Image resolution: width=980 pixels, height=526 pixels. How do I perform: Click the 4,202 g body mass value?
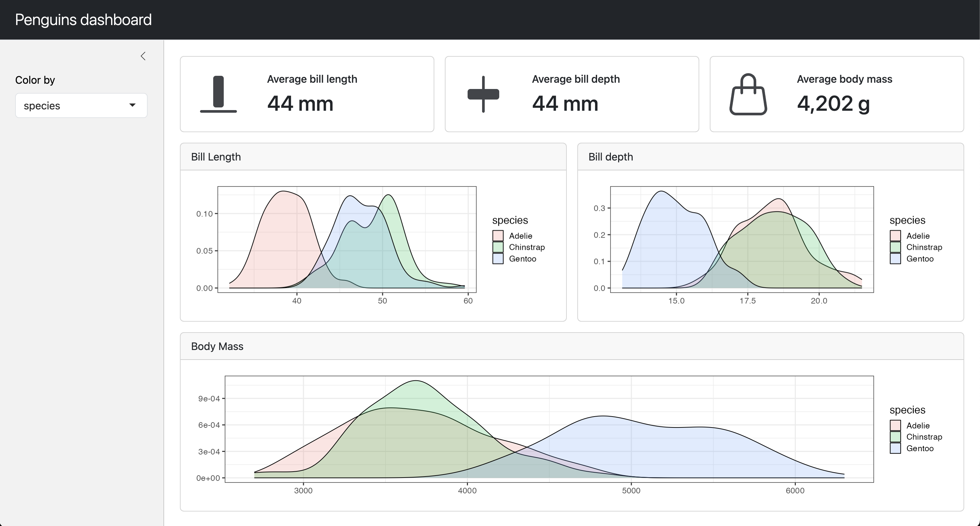tap(833, 103)
